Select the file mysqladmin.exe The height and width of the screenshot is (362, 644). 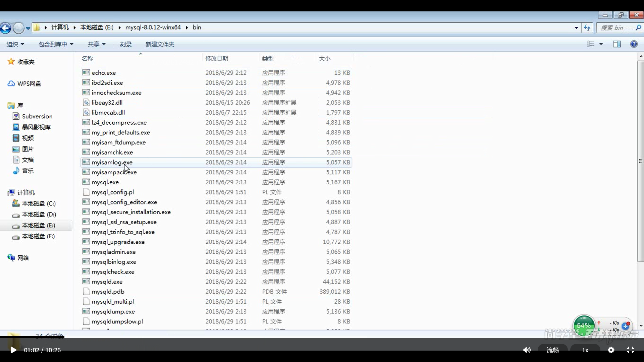(216, 252)
